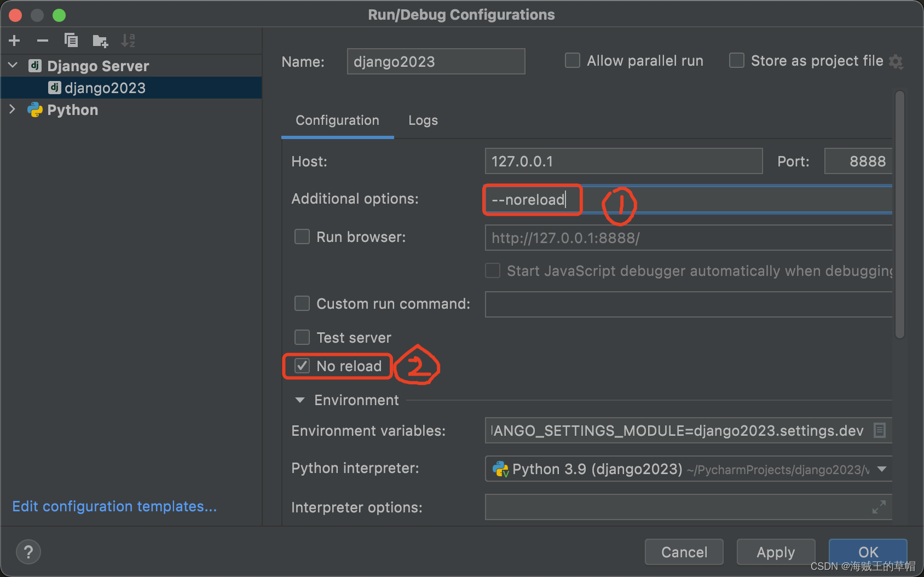Click the Port input field
The height and width of the screenshot is (577, 924).
858,161
